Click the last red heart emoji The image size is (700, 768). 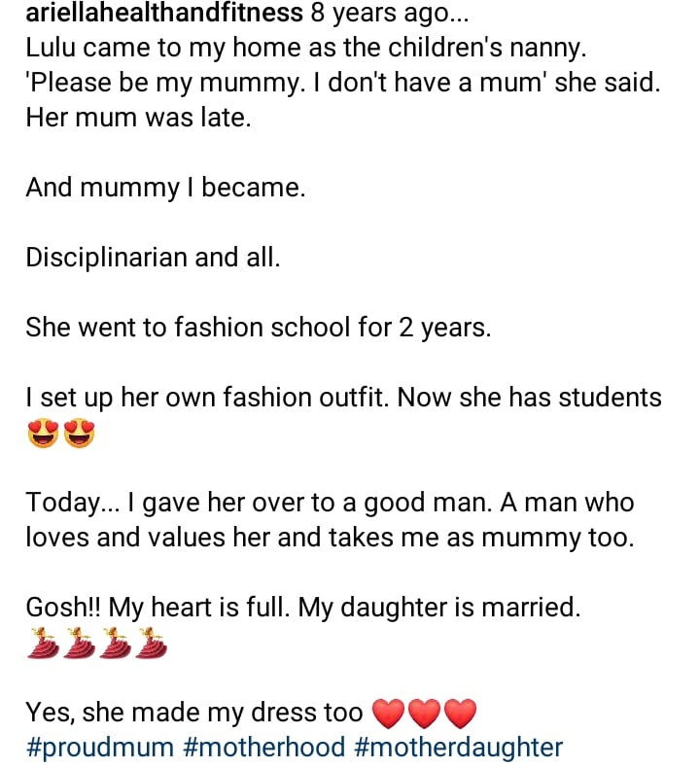click(x=460, y=715)
